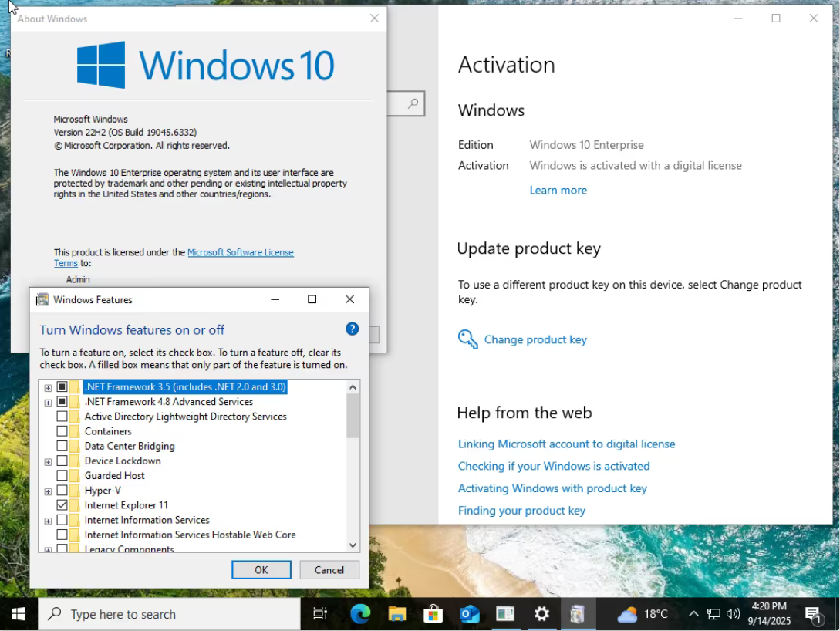This screenshot has width=840, height=631.
Task: Open the weather widget showing 18°C
Action: tap(643, 614)
